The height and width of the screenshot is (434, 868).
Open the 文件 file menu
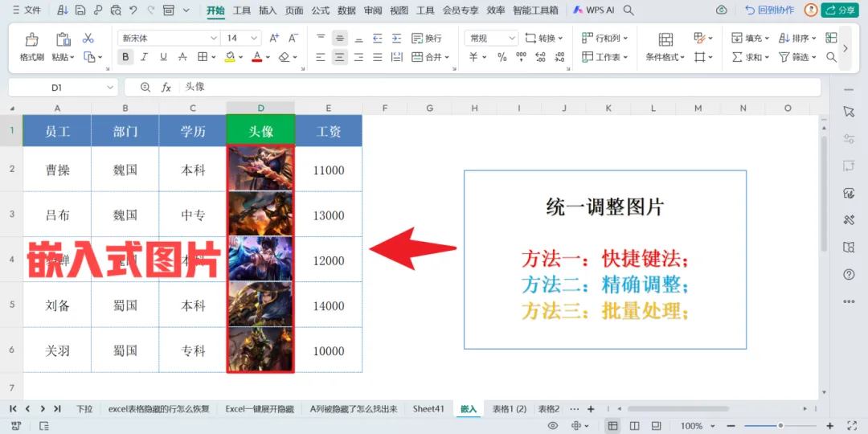[26, 10]
